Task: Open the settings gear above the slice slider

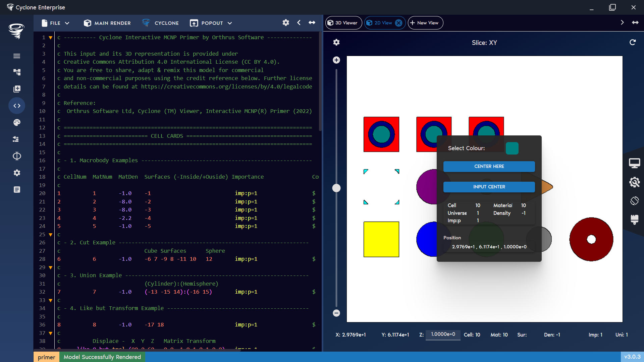Action: click(x=336, y=43)
